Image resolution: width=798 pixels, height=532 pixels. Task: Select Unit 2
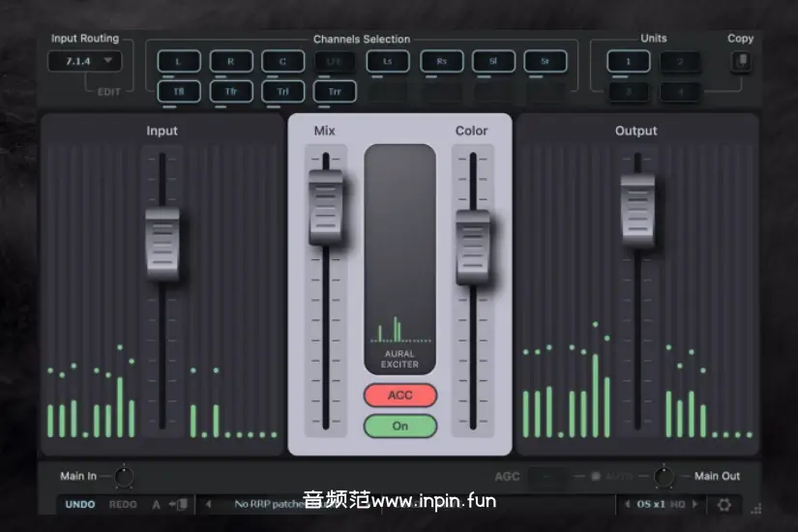click(680, 62)
